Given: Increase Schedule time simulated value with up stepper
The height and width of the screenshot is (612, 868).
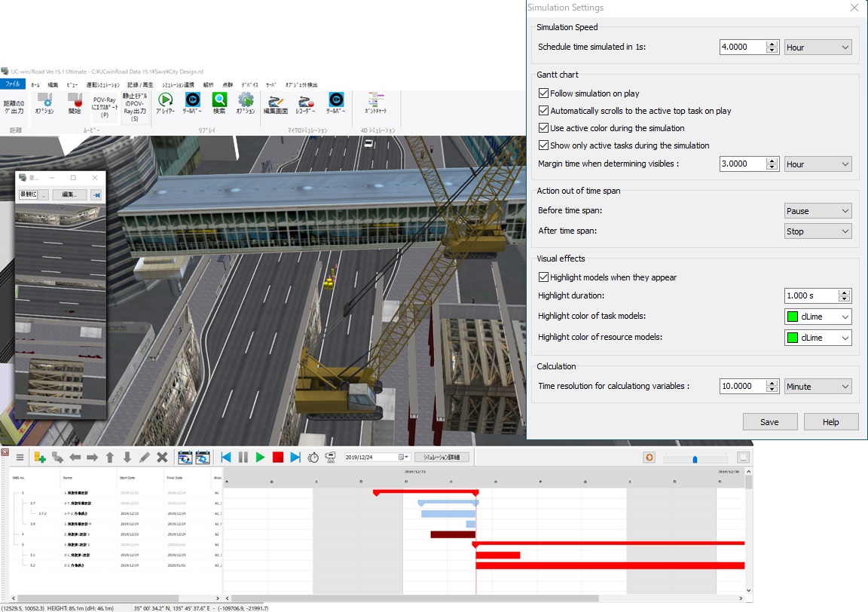Looking at the screenshot, I should click(772, 44).
